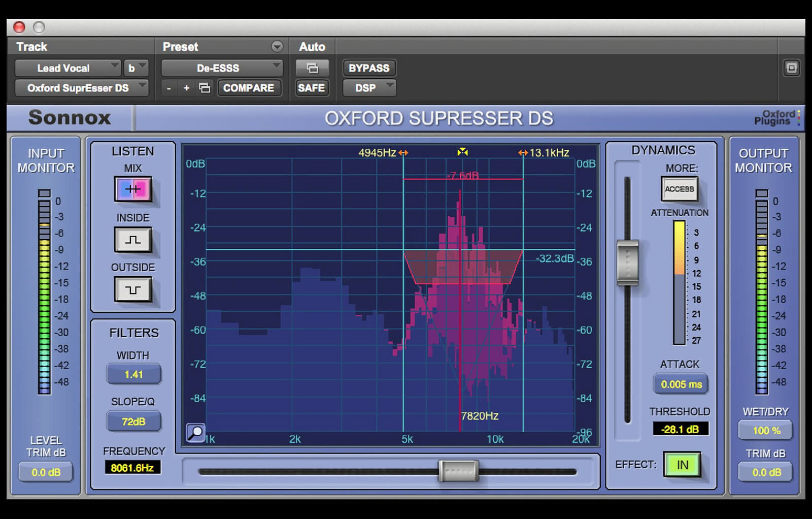Viewport: 812px width, 519px height.
Task: Click the output TRIM dB value
Action: tap(766, 472)
